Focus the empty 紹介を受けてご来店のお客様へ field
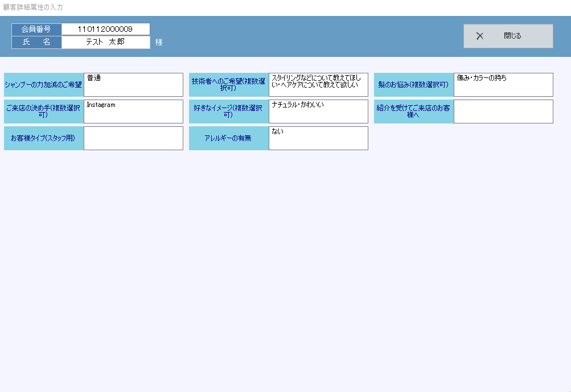Viewport: 571px width, 392px height. pos(503,112)
